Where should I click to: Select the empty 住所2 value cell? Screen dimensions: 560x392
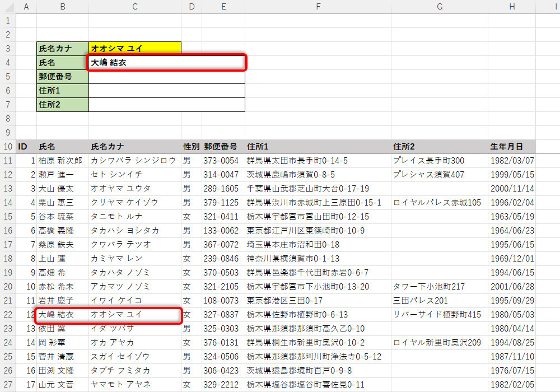pos(167,105)
